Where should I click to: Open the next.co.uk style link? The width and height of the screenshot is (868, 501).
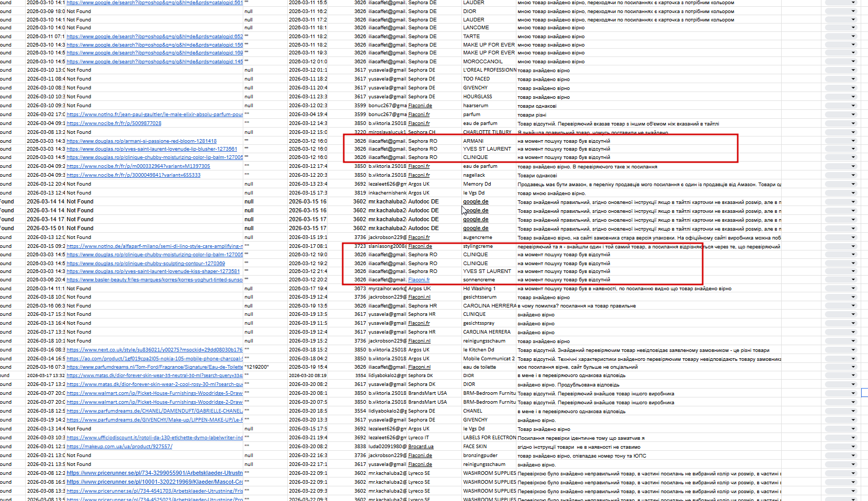[x=155, y=350]
